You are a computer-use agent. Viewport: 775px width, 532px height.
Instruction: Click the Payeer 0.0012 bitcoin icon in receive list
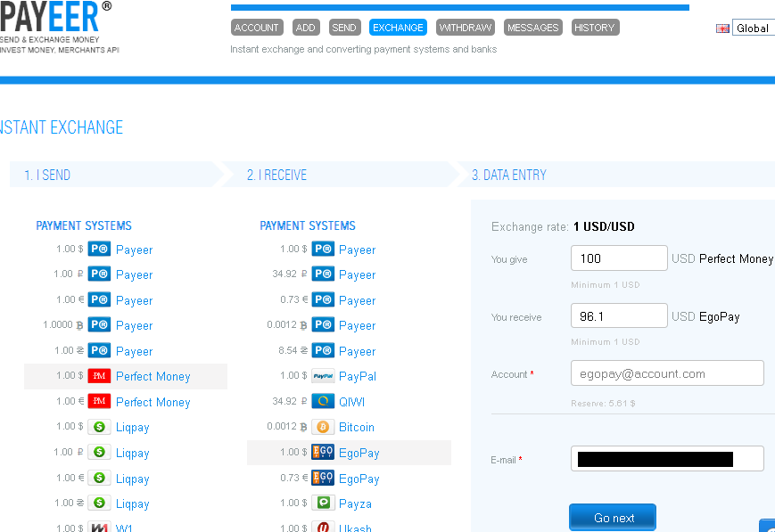323,325
